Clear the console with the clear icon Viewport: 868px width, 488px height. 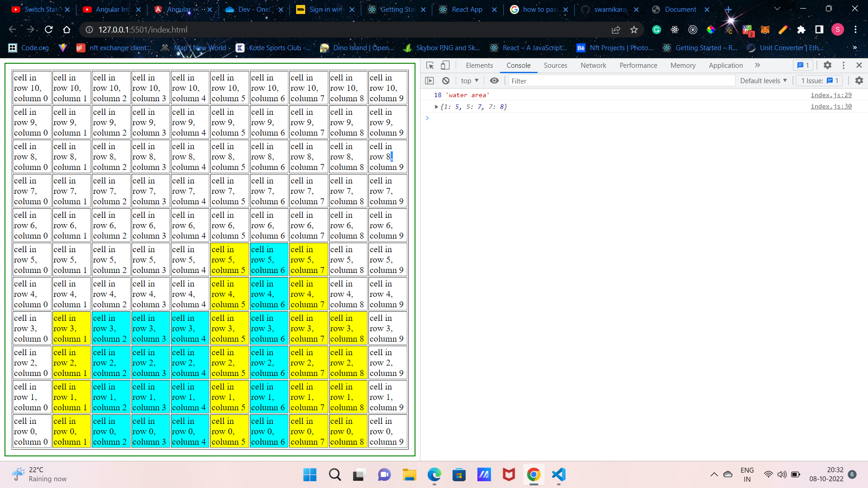(x=446, y=81)
